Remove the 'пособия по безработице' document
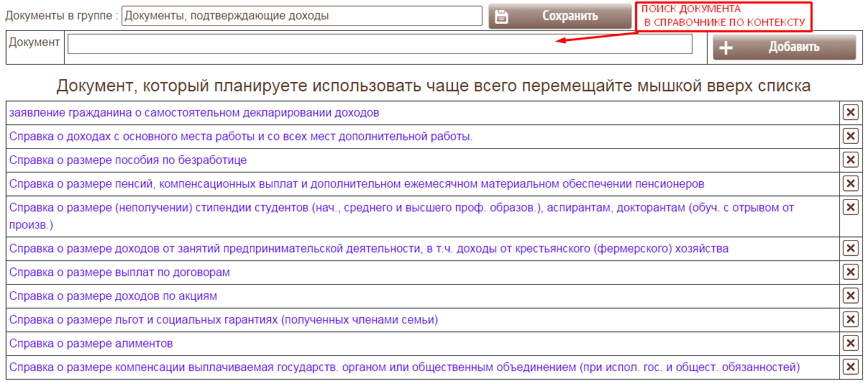868x384 pixels. click(x=850, y=160)
